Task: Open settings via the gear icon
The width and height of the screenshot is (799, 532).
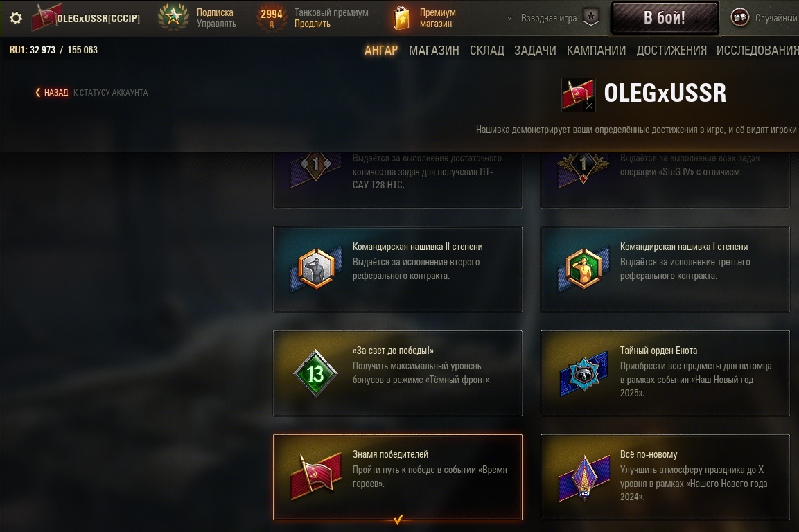Action: (x=16, y=18)
